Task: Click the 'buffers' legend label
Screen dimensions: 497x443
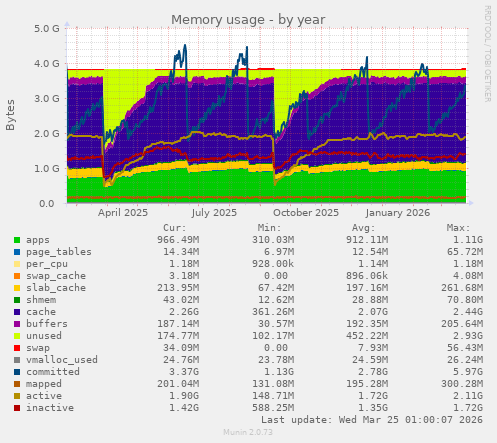Action: [47, 324]
